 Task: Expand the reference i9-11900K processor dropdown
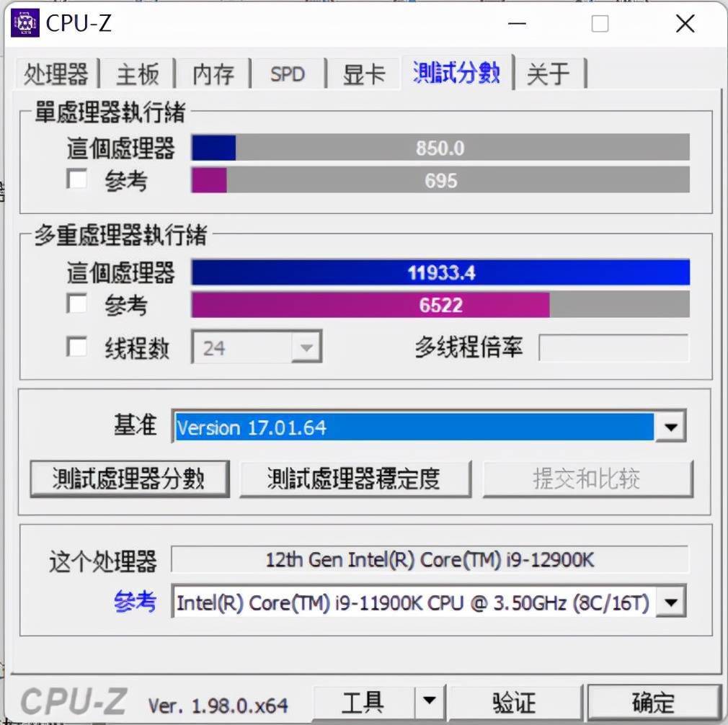tap(671, 602)
